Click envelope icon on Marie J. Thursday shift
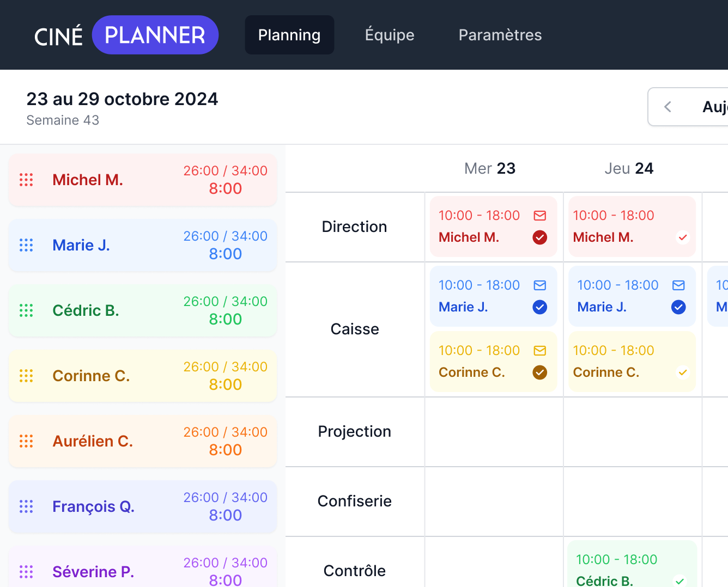 coord(678,285)
